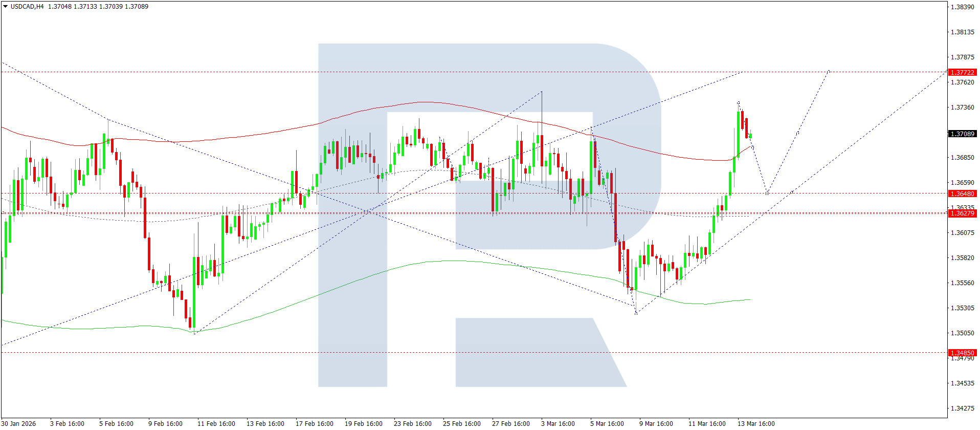Click the most recent green candle
Image resolution: width=980 pixels, height=430 pixels.
750,136
